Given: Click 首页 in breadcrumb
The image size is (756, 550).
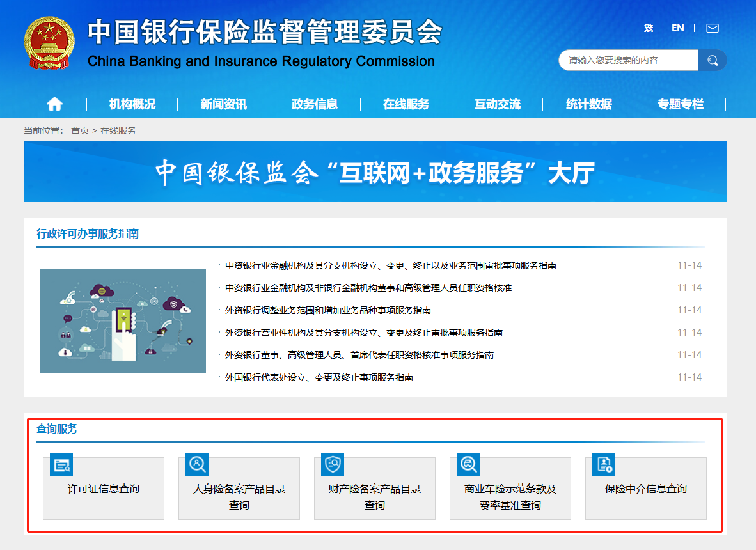Looking at the screenshot, I should pos(80,130).
